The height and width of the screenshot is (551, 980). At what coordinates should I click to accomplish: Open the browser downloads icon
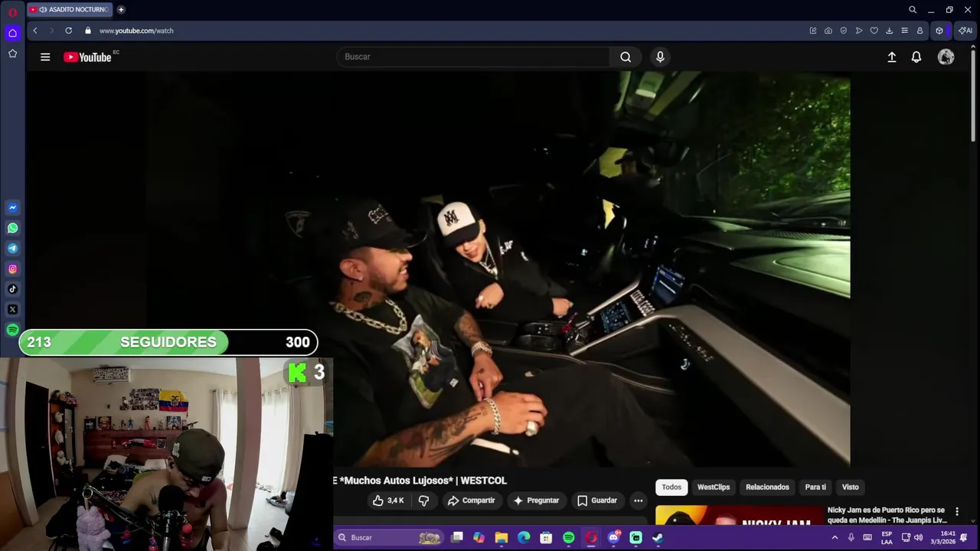(889, 31)
